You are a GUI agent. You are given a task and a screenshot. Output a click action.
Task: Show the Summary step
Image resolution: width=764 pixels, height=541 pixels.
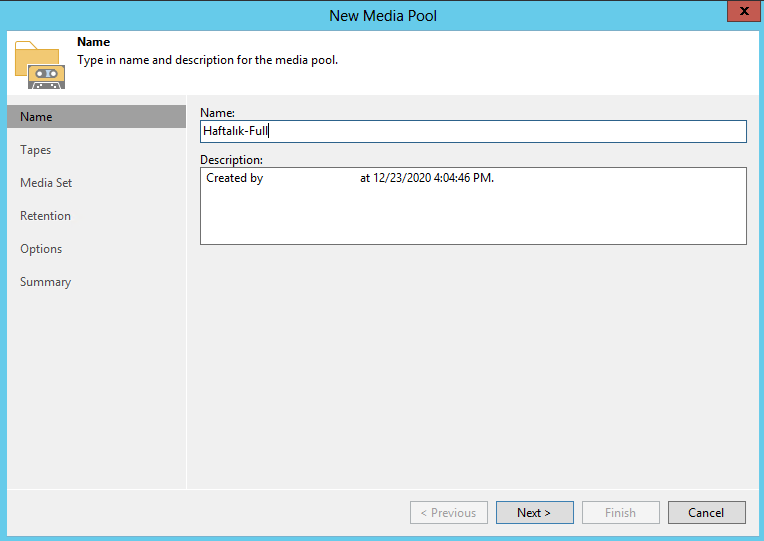(45, 282)
